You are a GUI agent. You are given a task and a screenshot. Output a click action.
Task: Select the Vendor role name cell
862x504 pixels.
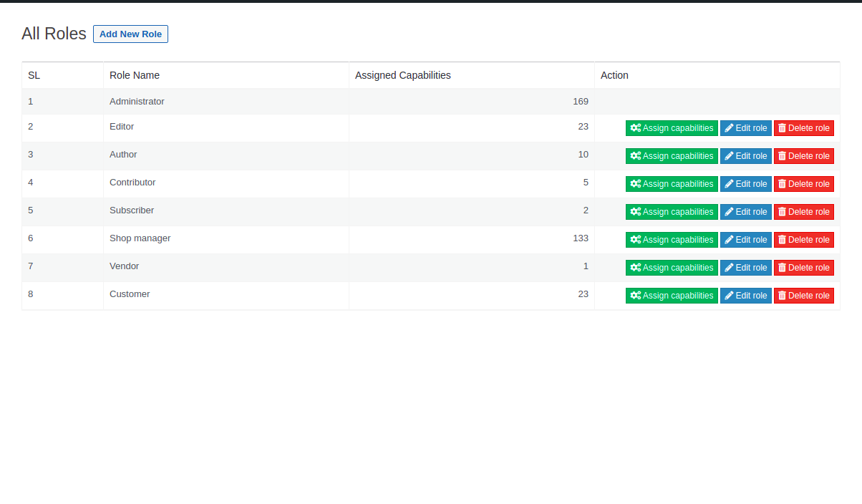pos(226,268)
